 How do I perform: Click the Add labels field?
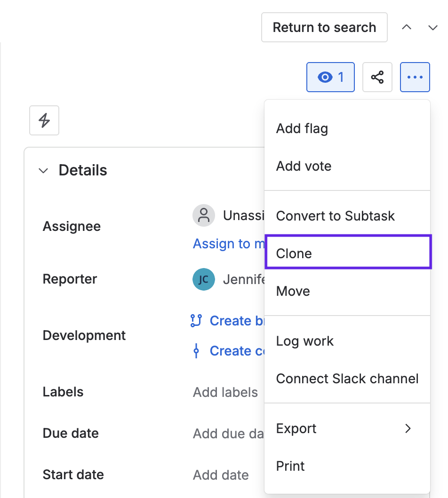(225, 392)
